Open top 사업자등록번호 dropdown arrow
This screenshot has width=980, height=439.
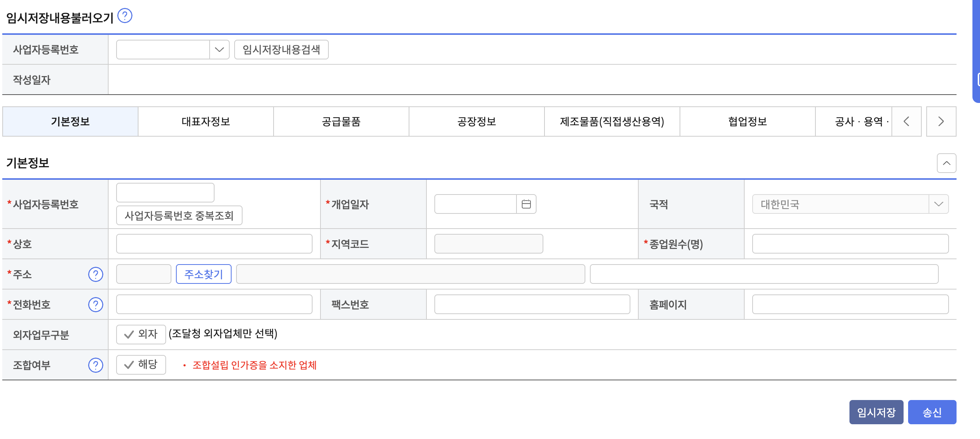pos(219,50)
